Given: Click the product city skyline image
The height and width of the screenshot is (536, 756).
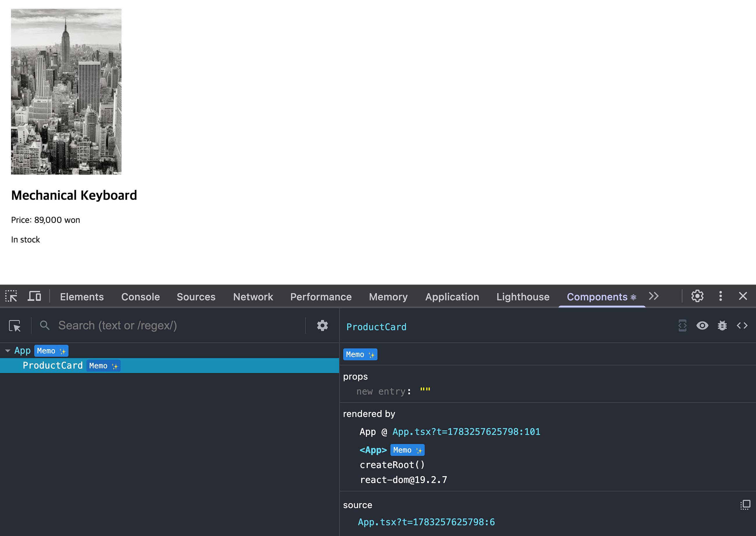Looking at the screenshot, I should point(66,91).
